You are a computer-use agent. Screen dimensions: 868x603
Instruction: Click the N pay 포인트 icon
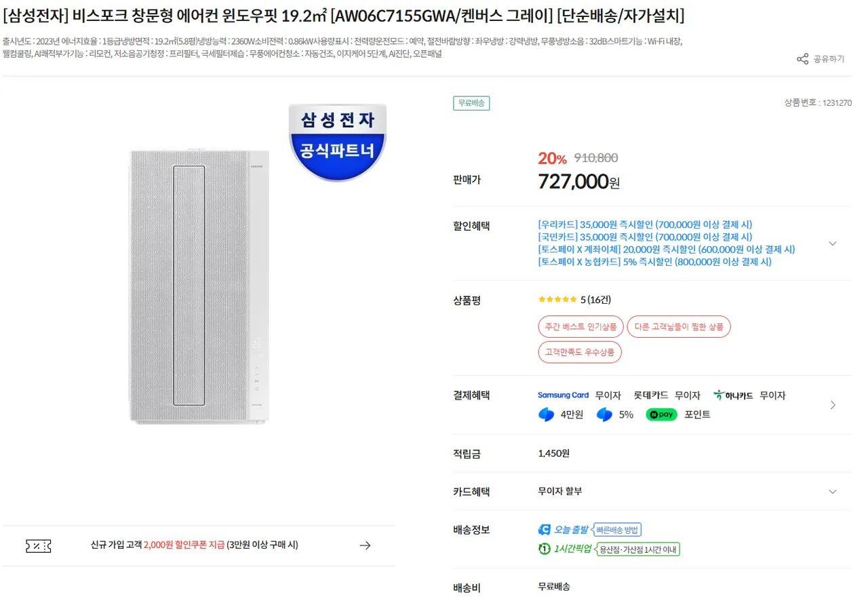(661, 414)
